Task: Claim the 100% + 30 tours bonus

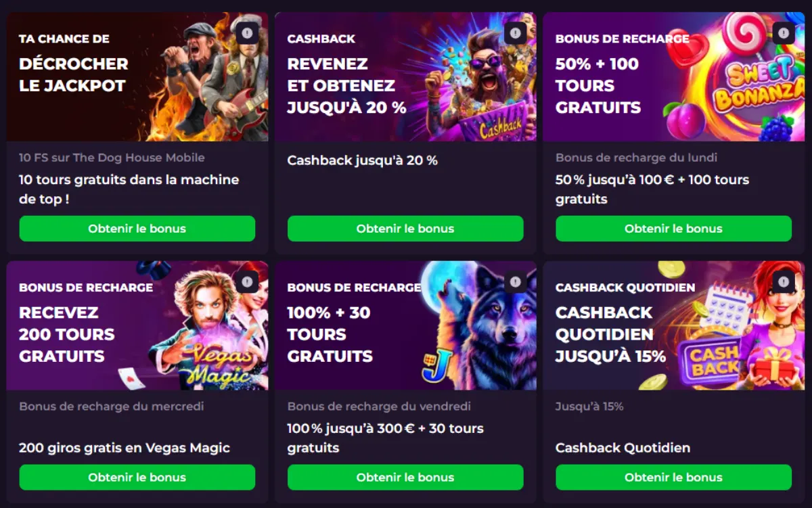Action: [x=405, y=477]
